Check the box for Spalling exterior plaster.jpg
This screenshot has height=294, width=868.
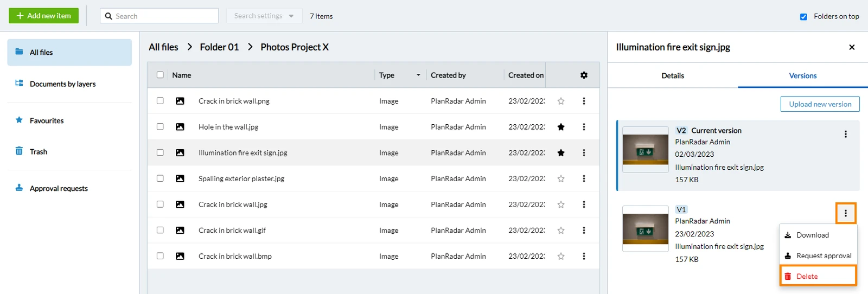[160, 178]
